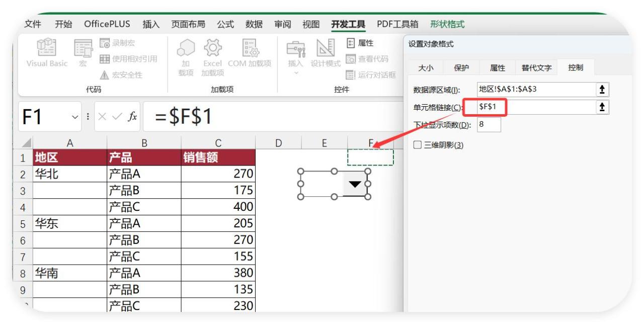Viewport: 644px width, 324px height.
Task: Open control 属性 properties
Action: point(360,44)
